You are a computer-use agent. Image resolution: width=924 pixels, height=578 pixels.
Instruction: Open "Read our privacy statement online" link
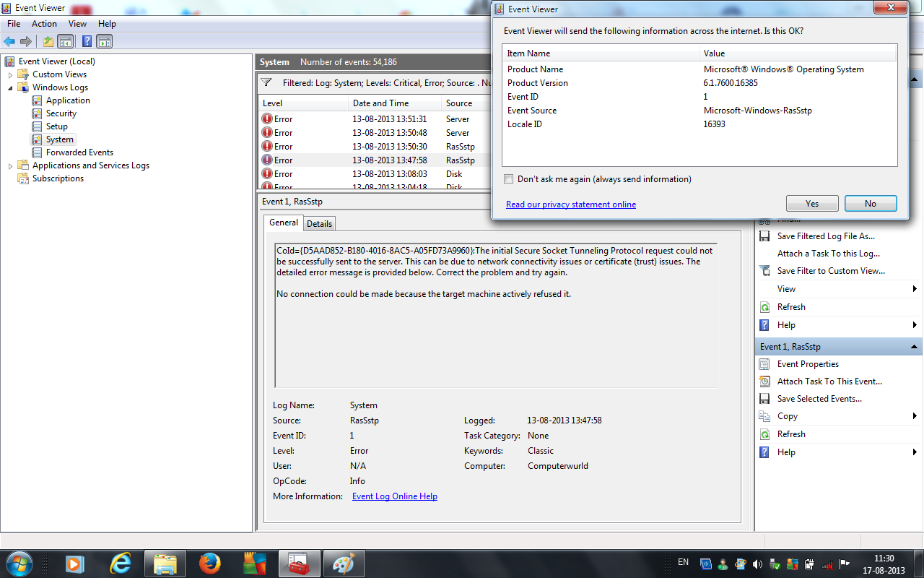[571, 204]
